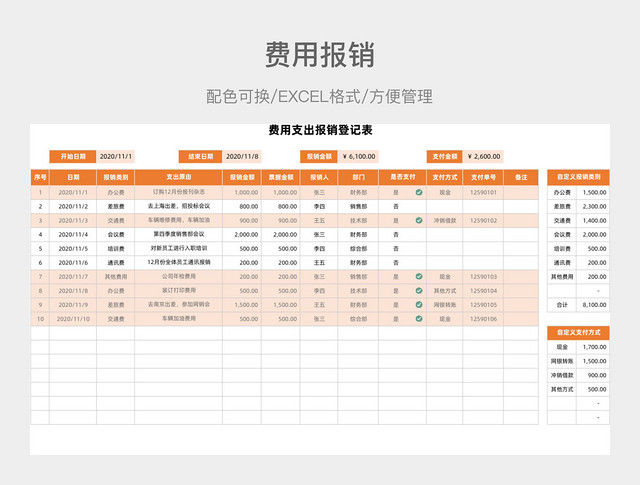This screenshot has height=485, width=640.
Task: Select payment number 12590105
Action: (483, 305)
